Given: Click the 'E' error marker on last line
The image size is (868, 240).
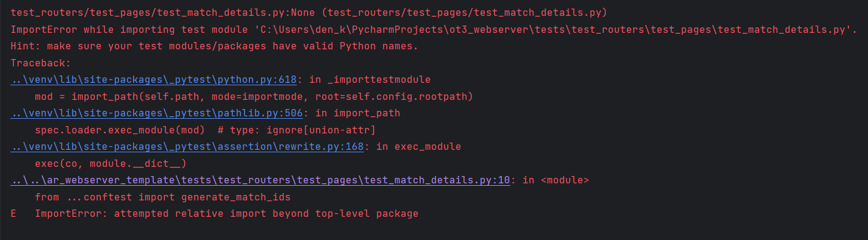Looking at the screenshot, I should pyautogui.click(x=13, y=214).
